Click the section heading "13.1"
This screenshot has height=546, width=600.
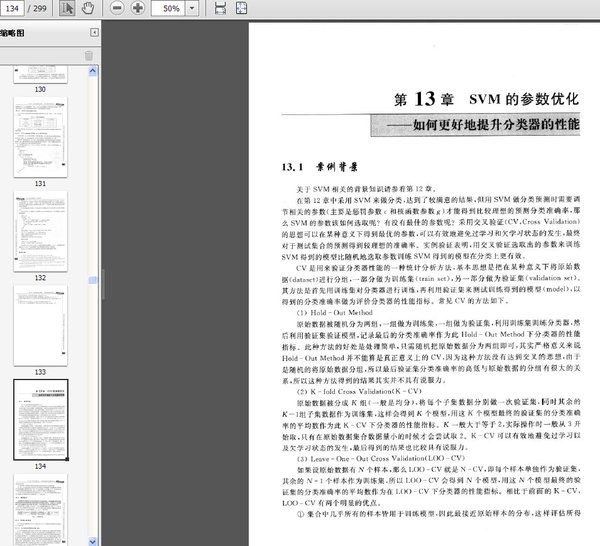coord(292,167)
